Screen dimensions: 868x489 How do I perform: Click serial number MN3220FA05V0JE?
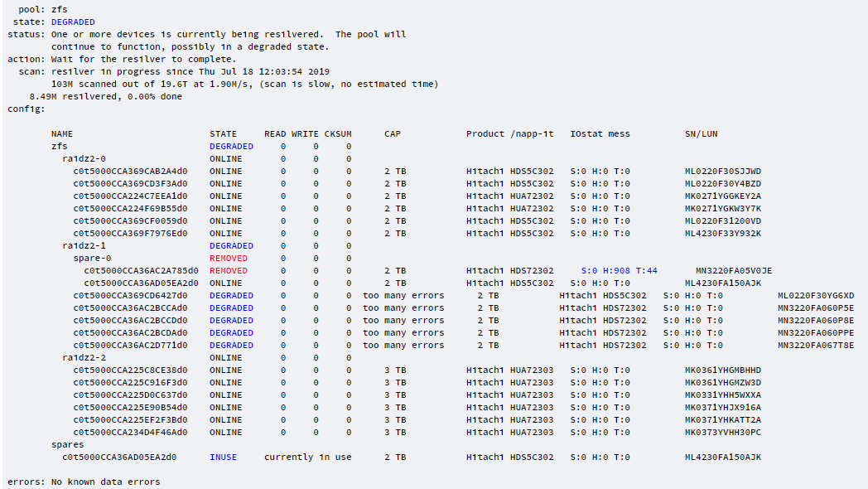pos(734,270)
